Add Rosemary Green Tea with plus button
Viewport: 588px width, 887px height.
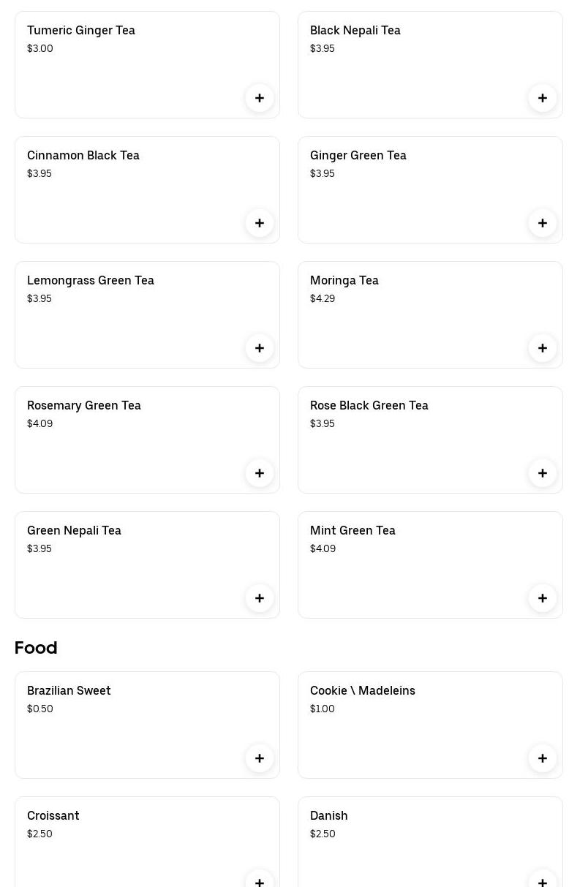[260, 473]
